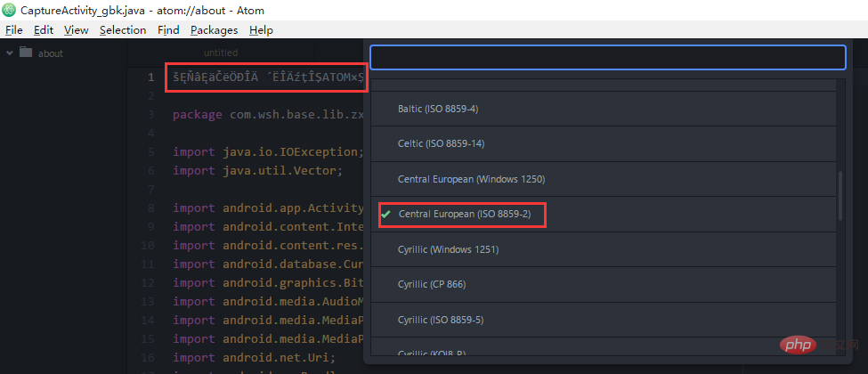The height and width of the screenshot is (374, 868).
Task: Select Baltic (ISO 8859-4) encoding
Action: tap(603, 109)
